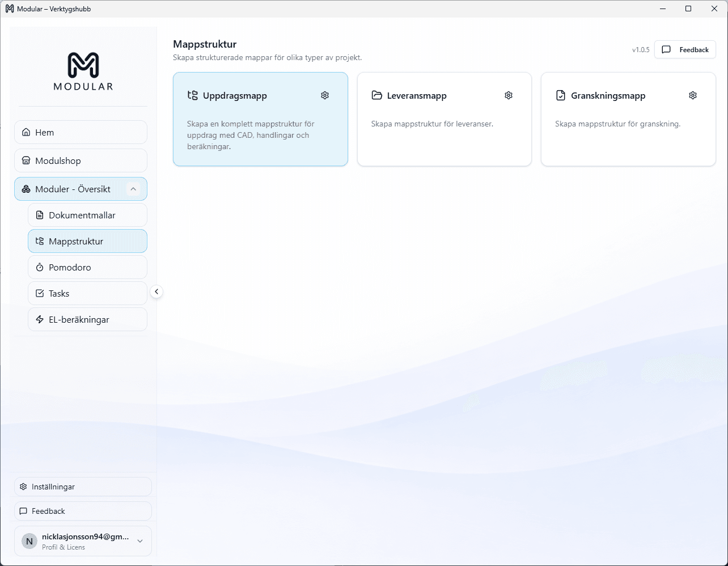Expand the profile account dropdown chevron
This screenshot has height=566, width=728.
[x=140, y=541]
